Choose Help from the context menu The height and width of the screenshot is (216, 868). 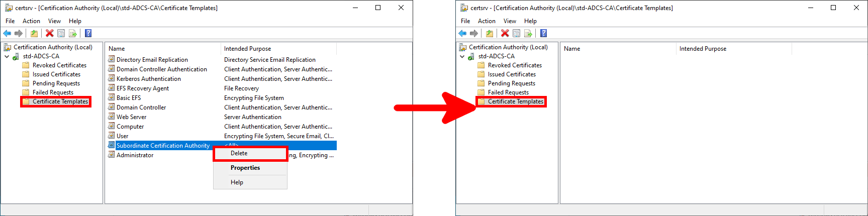tap(250, 182)
